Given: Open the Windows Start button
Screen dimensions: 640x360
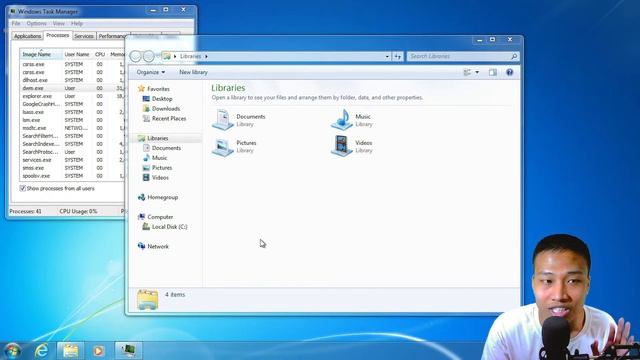Looking at the screenshot, I should 12,351.
